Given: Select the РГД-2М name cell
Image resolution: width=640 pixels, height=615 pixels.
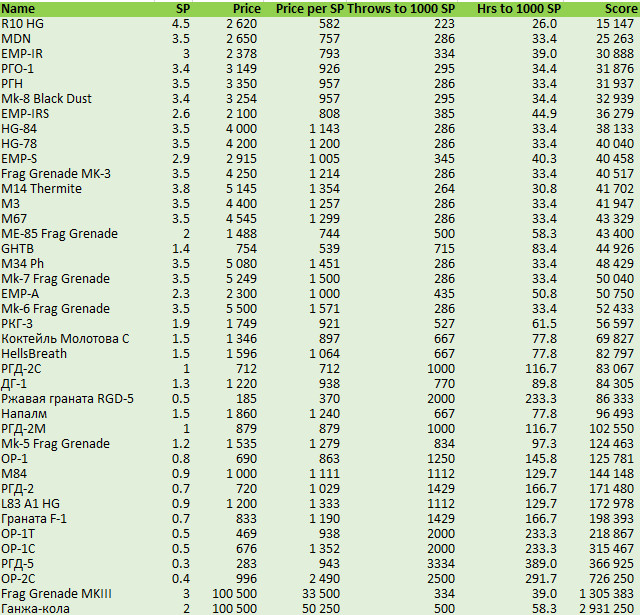Looking at the screenshot, I should tap(23, 429).
